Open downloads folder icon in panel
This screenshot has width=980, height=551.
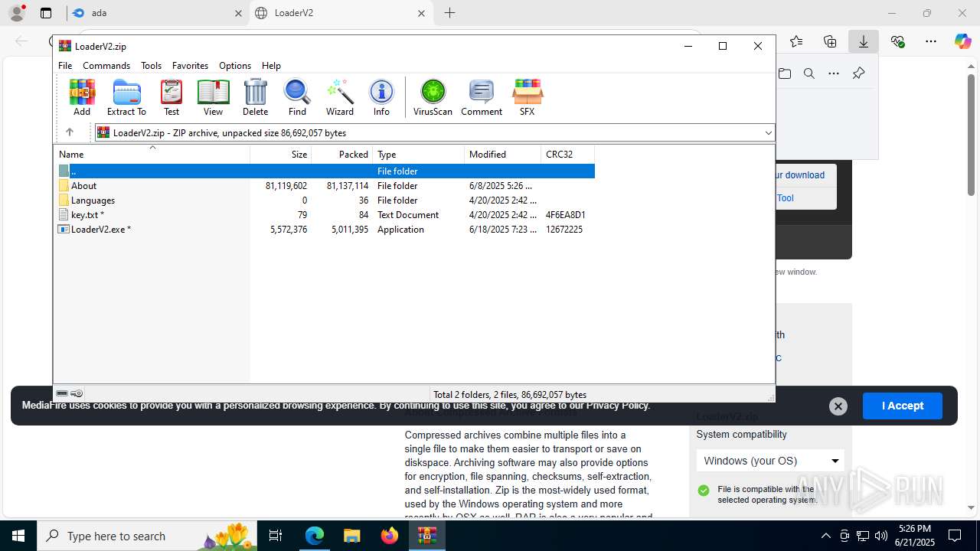coord(785,73)
